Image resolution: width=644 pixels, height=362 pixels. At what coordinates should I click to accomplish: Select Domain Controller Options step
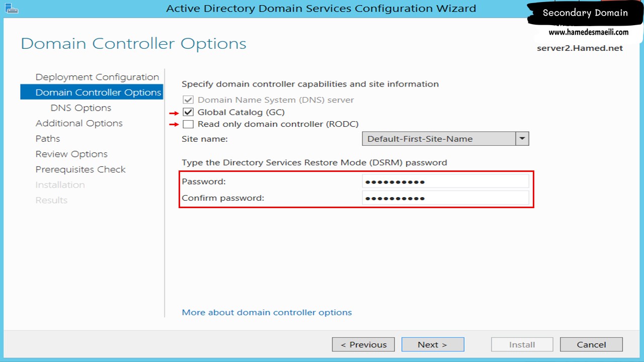pos(92,93)
